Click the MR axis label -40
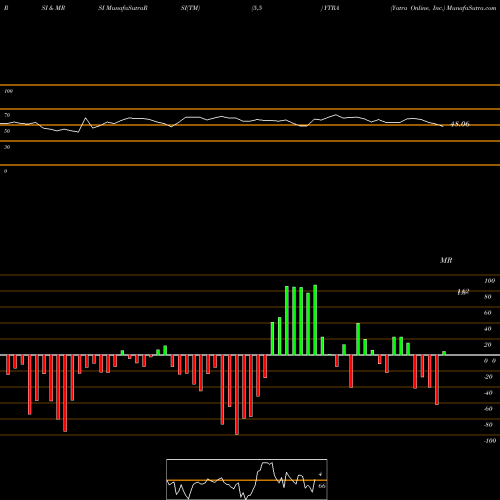Viewport: 500px width, 500px height. 488,393
